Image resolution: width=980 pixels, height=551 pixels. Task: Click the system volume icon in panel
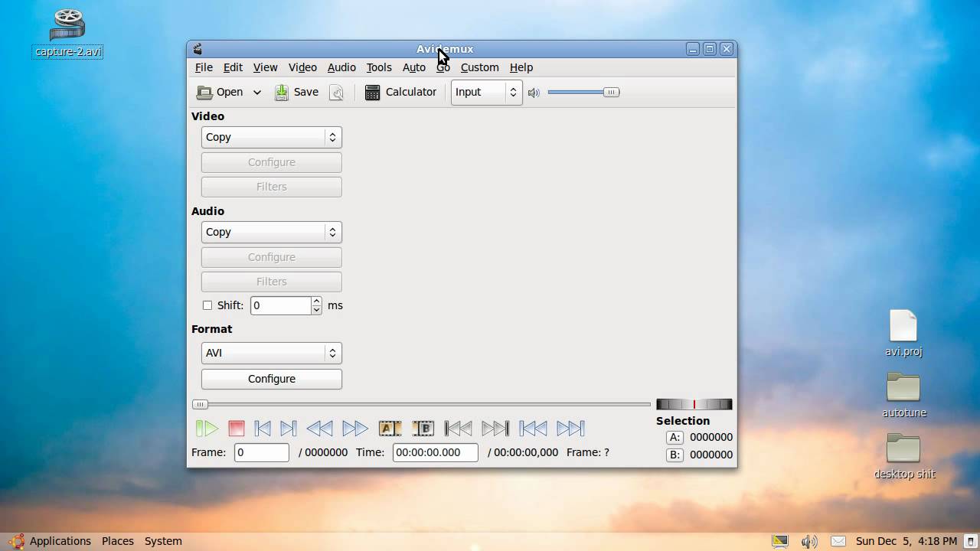(x=809, y=541)
